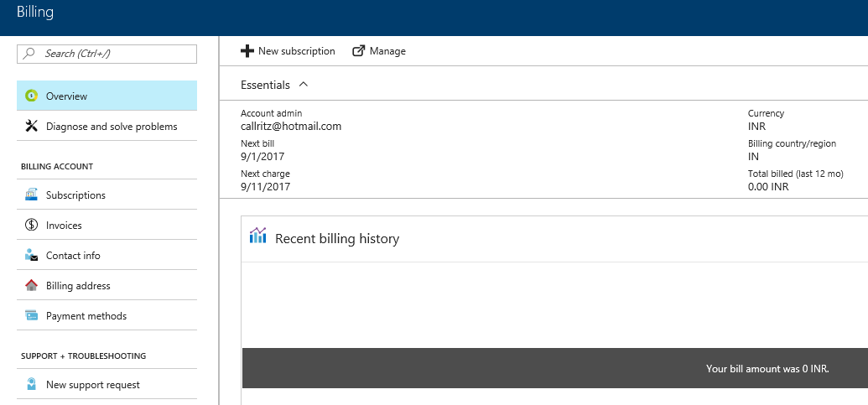Viewport: 868px width, 405px height.
Task: Click the 'Your bill amount was 0 INR' bar
Action: click(x=555, y=368)
